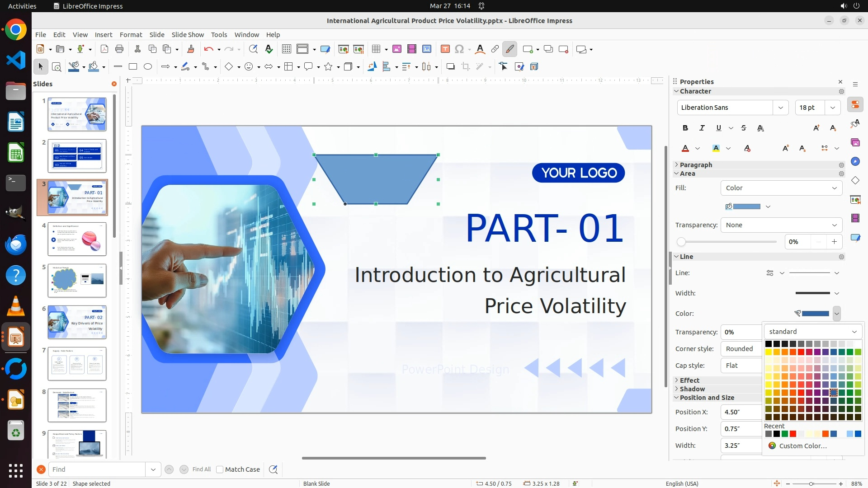Click the Insert Special Character icon
This screenshot has height=488, width=868.
(459, 49)
